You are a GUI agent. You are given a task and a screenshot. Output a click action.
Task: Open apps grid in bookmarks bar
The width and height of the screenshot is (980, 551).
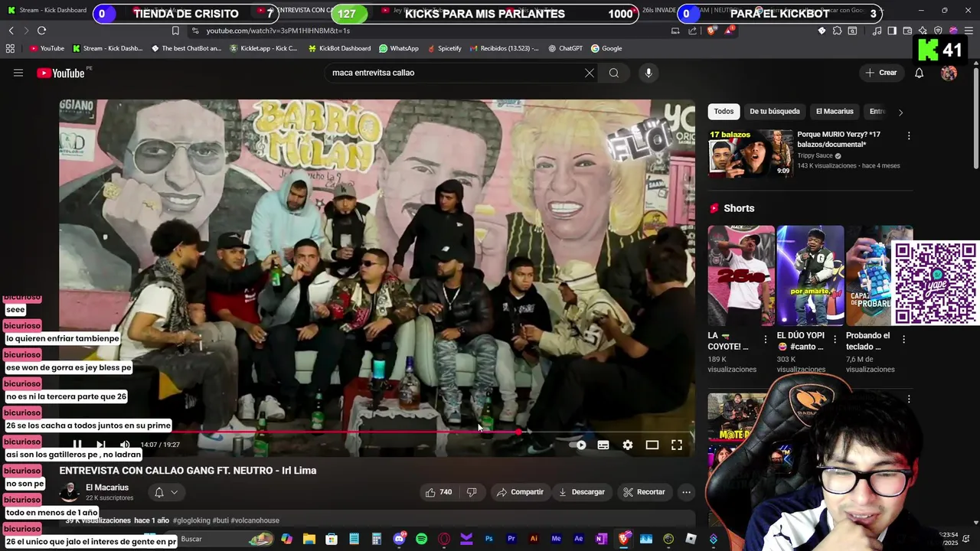pyautogui.click(x=10, y=48)
